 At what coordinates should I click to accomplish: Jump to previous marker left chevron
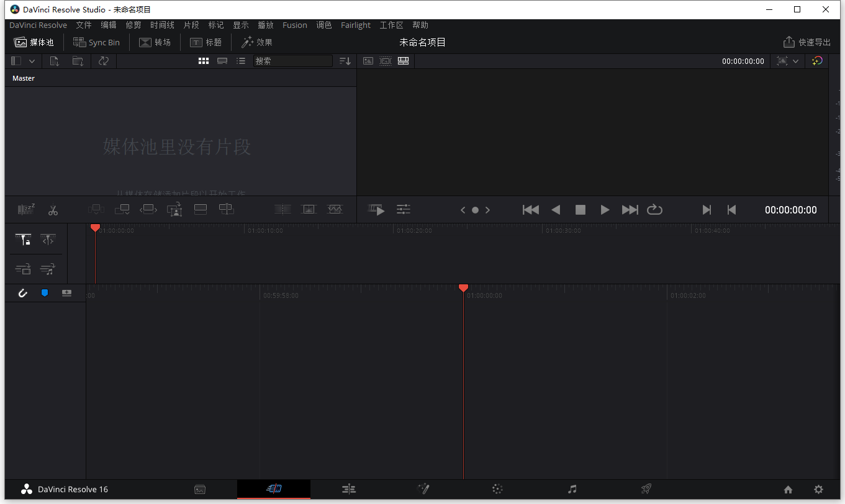tap(463, 210)
